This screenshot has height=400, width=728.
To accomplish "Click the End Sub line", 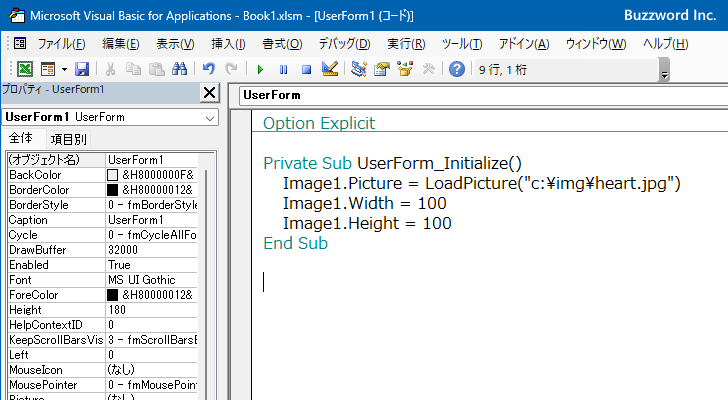I will pyautogui.click(x=295, y=243).
